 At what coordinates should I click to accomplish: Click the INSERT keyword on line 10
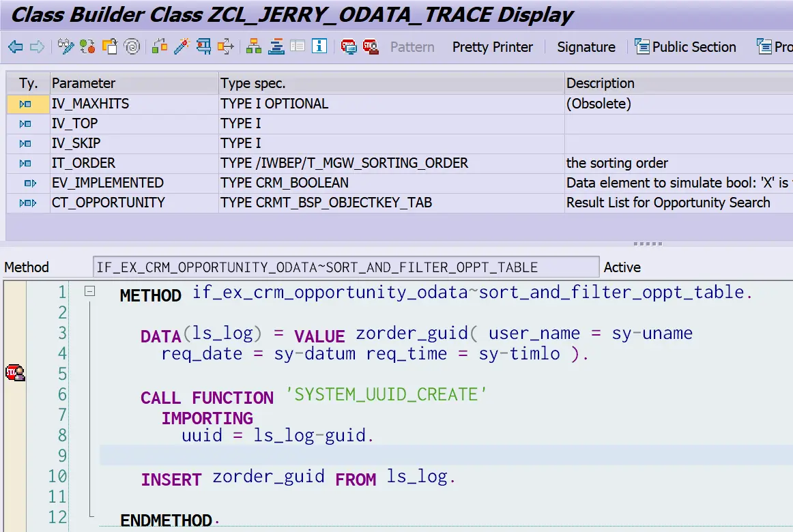pos(171,479)
